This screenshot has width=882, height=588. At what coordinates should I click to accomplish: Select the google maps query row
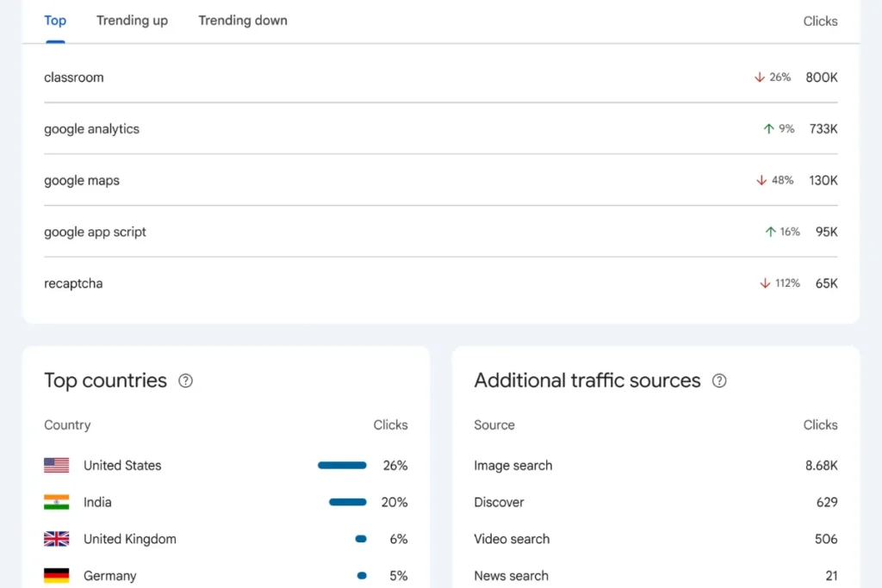click(81, 180)
